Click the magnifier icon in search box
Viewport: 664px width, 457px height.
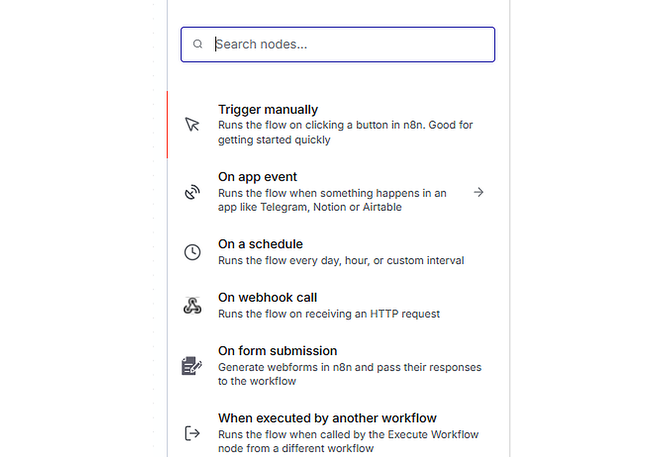[x=198, y=44]
